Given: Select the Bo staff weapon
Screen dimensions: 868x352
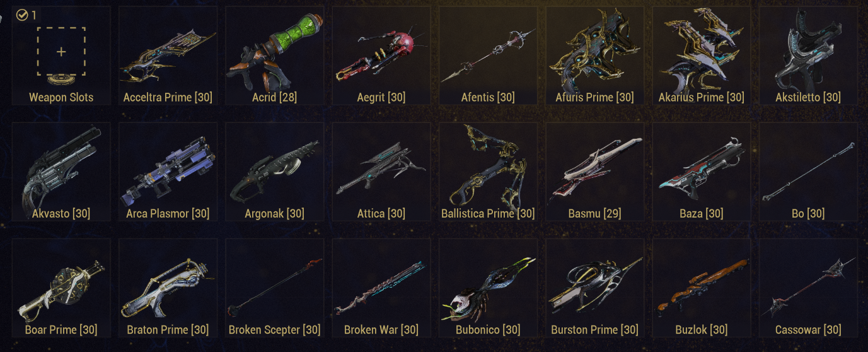Looking at the screenshot, I should [x=809, y=172].
